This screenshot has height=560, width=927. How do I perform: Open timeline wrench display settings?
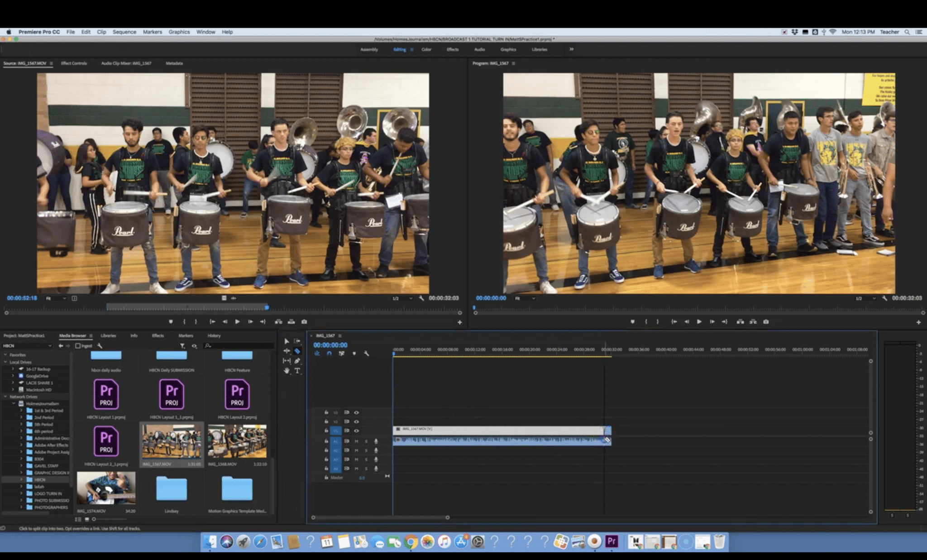coord(366,354)
